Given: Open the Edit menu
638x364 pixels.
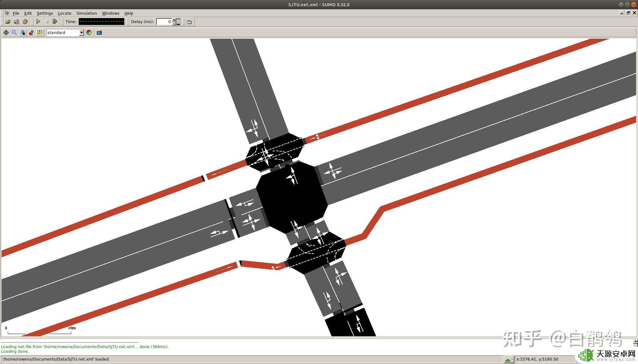Looking at the screenshot, I should pyautogui.click(x=28, y=13).
